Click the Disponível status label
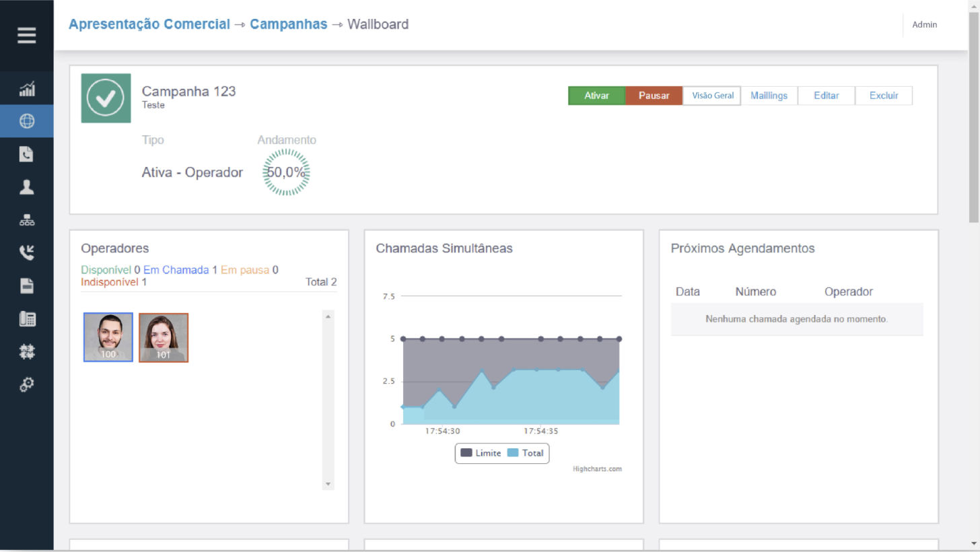Screen dimensions: 980x552 click(106, 270)
